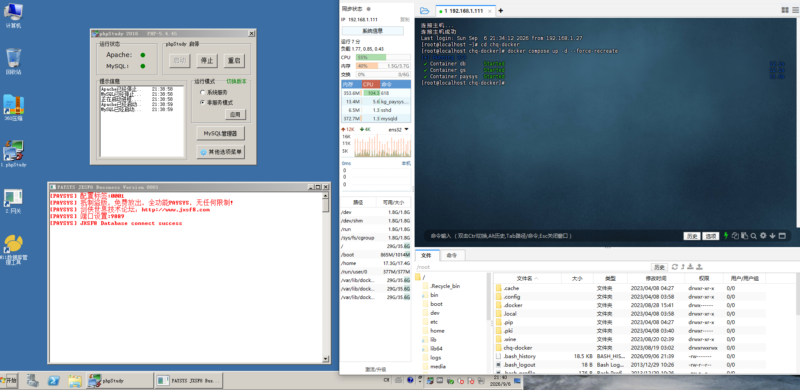Click the fullscreen window icon in the command bar
The image size is (800, 390).
[x=781, y=236]
